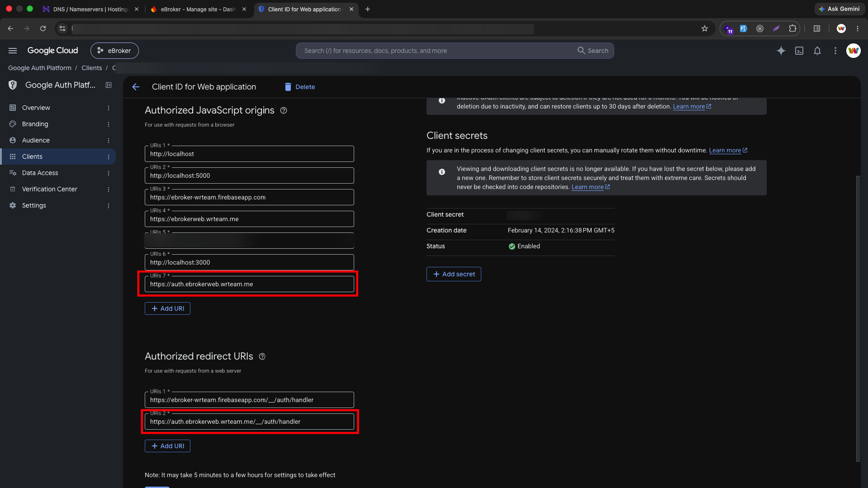This screenshot has height=488, width=868.
Task: Open more options for Overview menu item
Action: coord(109,108)
